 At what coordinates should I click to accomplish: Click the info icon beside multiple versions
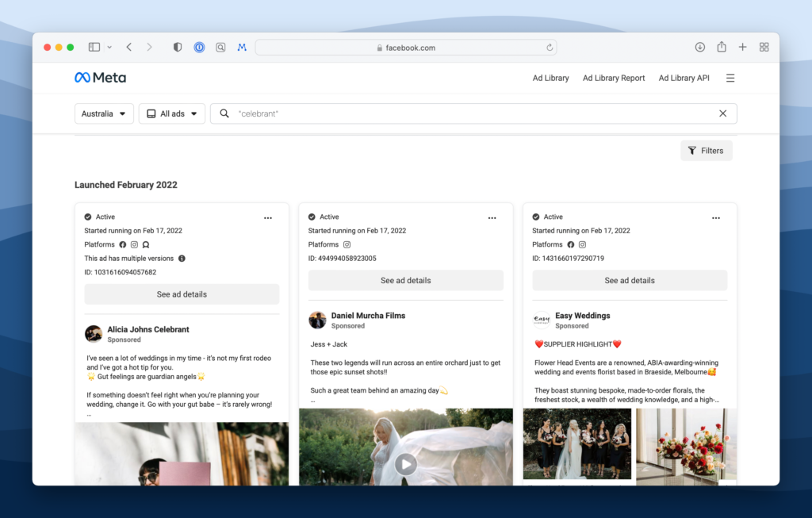click(x=182, y=259)
